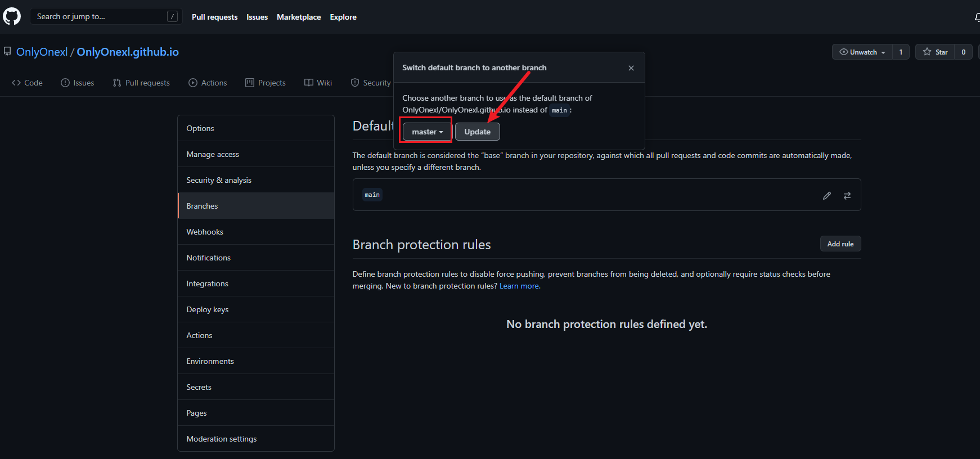Viewport: 980px width, 459px height.
Task: Select Moderation settings in sidebar
Action: (256, 439)
